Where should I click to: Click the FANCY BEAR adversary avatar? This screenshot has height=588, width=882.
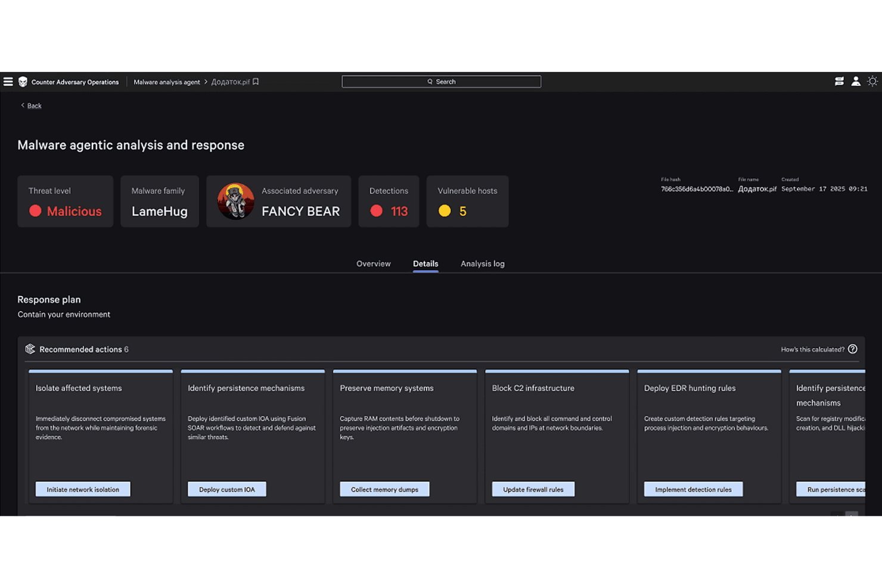(x=236, y=201)
